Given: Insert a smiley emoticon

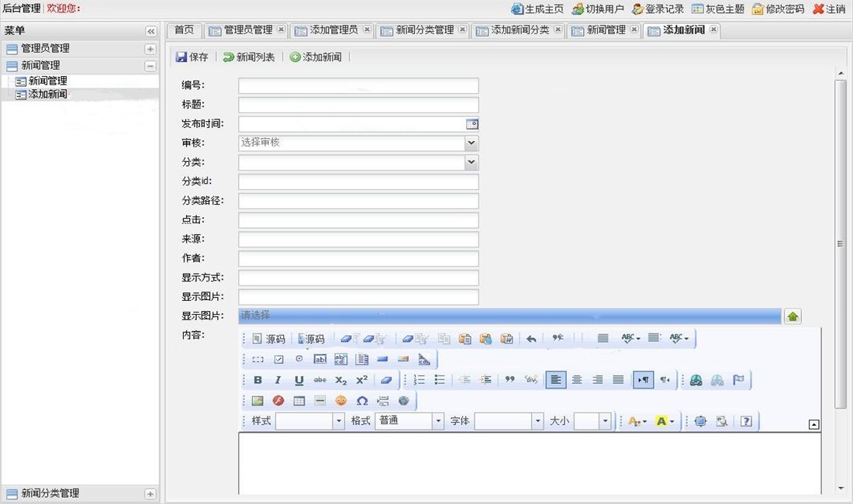Looking at the screenshot, I should coord(340,401).
